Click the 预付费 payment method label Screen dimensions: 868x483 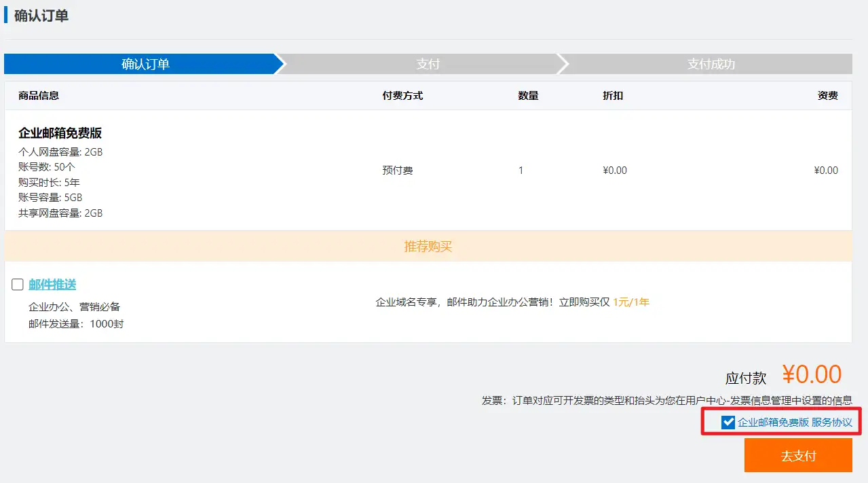tap(397, 170)
